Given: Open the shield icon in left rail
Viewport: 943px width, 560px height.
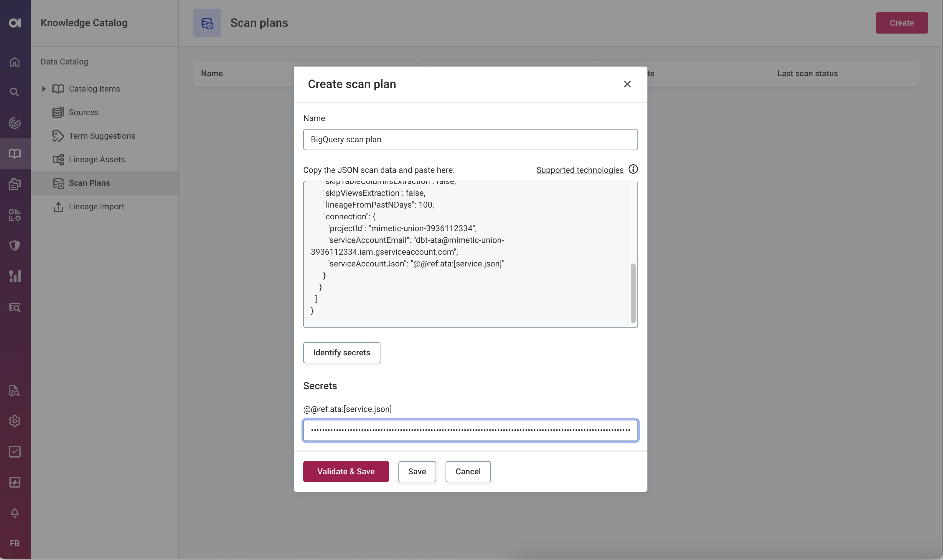Looking at the screenshot, I should click(15, 246).
